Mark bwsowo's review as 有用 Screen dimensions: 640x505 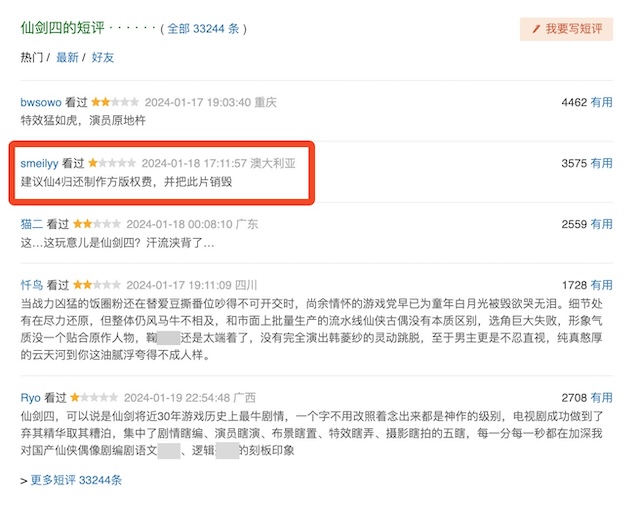coord(602,102)
